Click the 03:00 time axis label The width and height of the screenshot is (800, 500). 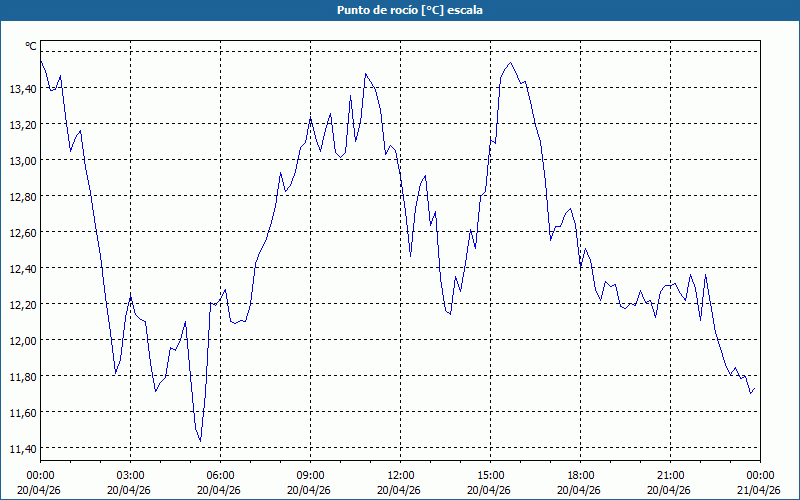pyautogui.click(x=131, y=475)
